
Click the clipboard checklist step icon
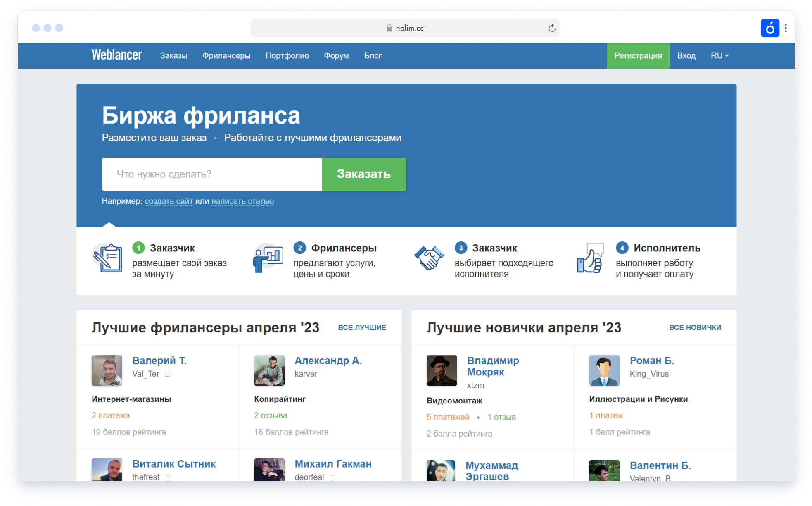point(107,258)
